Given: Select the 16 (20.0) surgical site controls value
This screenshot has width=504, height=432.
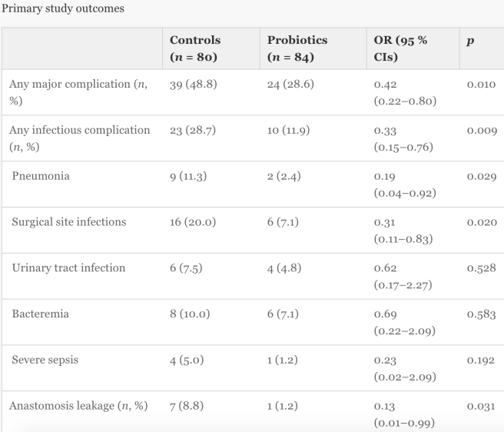Looking at the screenshot, I should coord(194,222).
